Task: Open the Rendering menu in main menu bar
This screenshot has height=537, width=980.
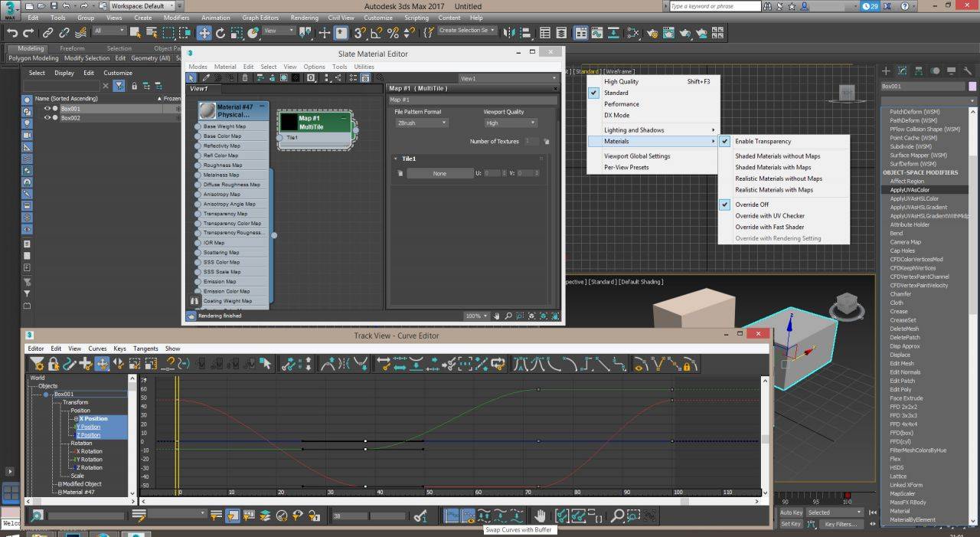Action: [304, 18]
